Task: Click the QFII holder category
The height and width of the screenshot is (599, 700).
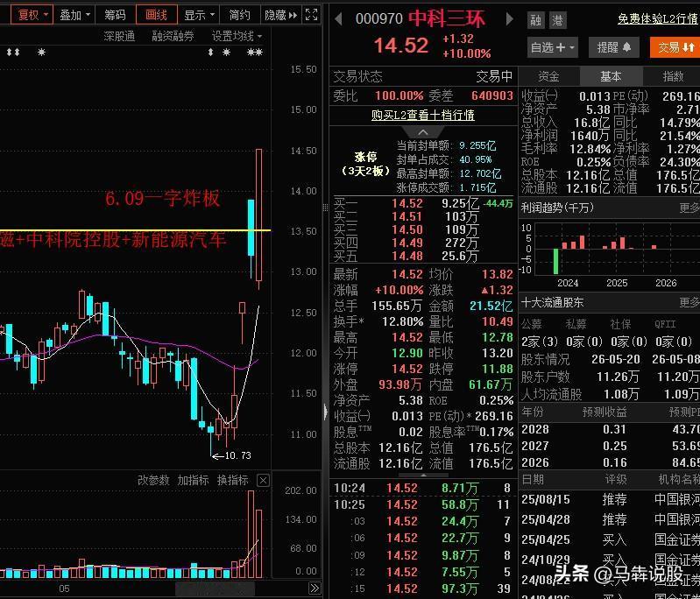Action: tap(665, 324)
